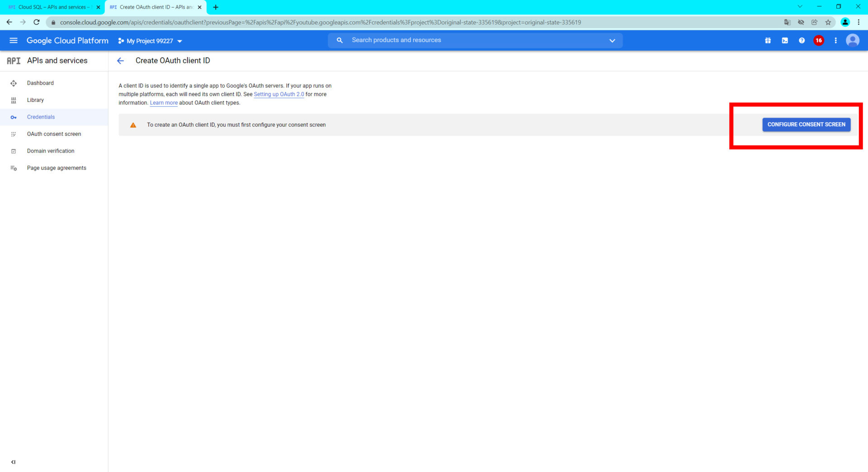The image size is (868, 472).
Task: Click the magnifier search icon
Action: click(x=340, y=40)
